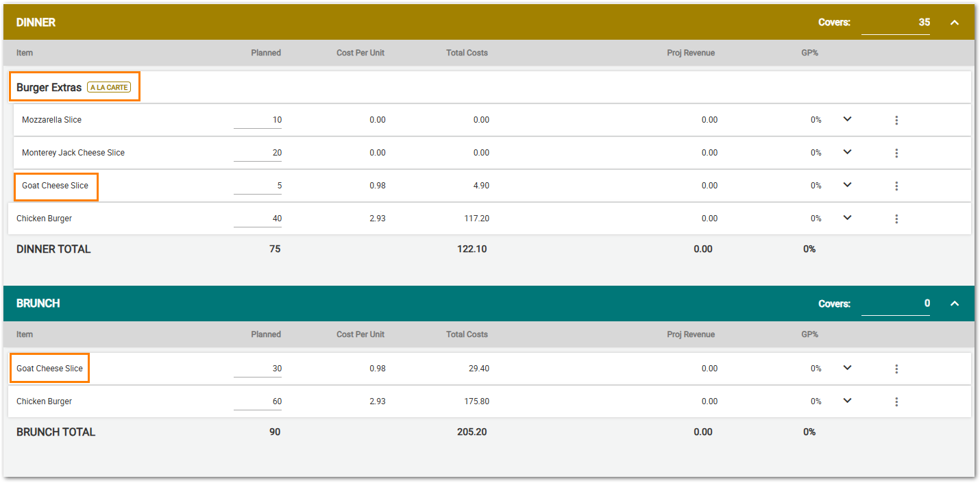Image resolution: width=980 pixels, height=483 pixels.
Task: Open three-dot menu for Dinner Chicken Burger
Action: [x=896, y=219]
